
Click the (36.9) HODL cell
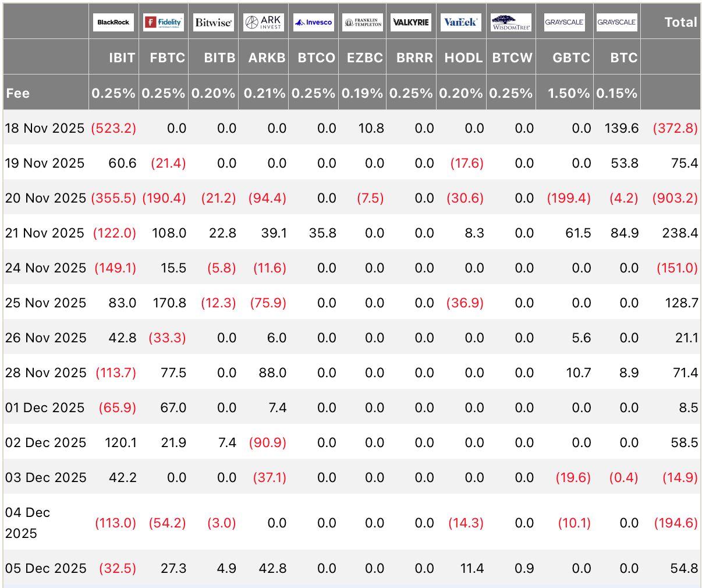click(465, 303)
